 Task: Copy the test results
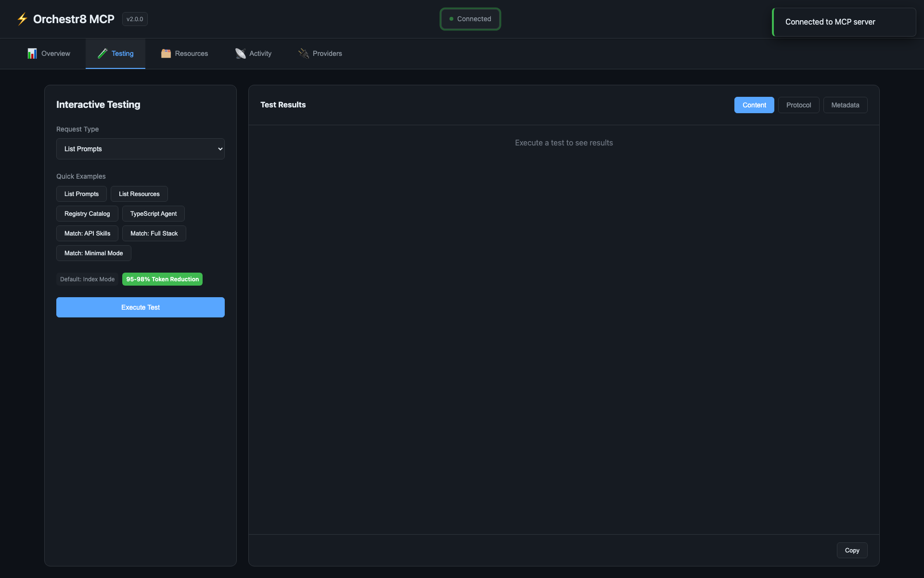[x=852, y=551]
